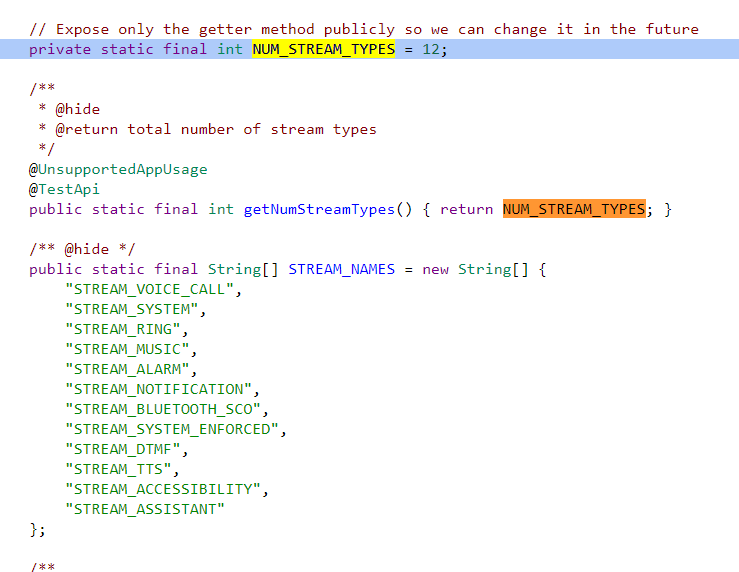Click the "STREAM_MUSIC" string
The height and width of the screenshot is (572, 739).
point(127,349)
